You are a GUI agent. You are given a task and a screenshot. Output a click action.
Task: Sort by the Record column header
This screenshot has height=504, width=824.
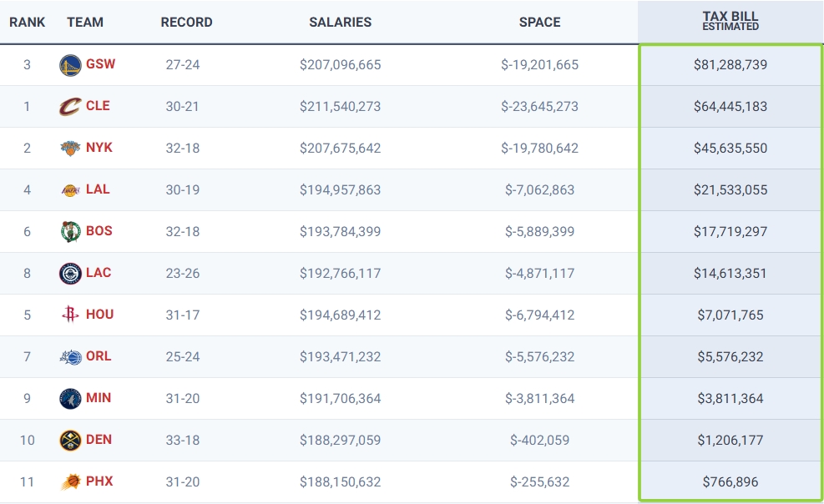pyautogui.click(x=186, y=23)
